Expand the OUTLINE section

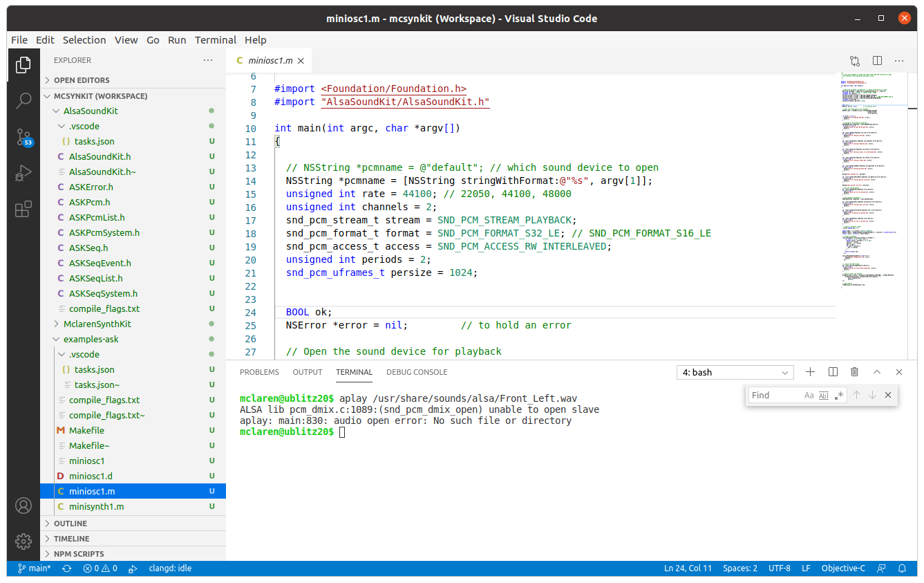point(70,524)
